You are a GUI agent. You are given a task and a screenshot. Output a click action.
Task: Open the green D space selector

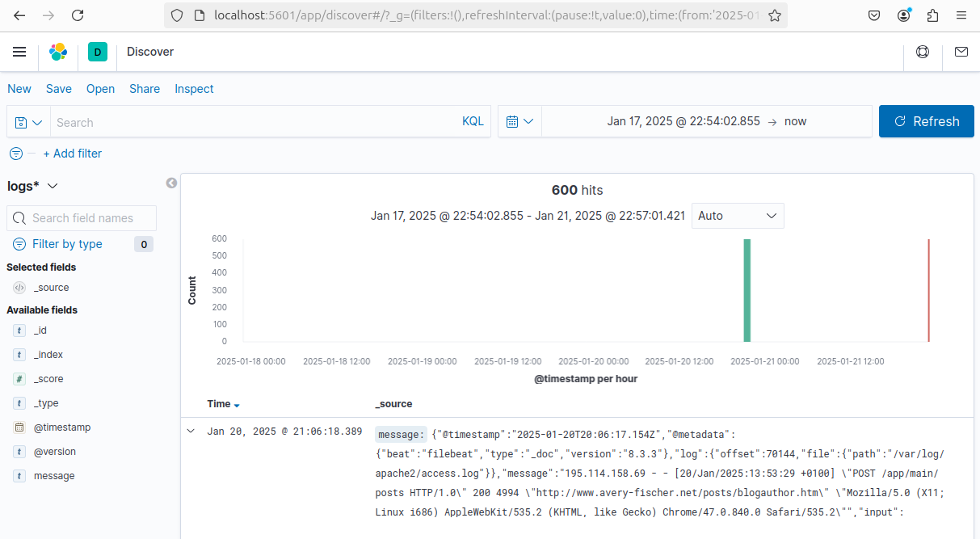point(98,53)
